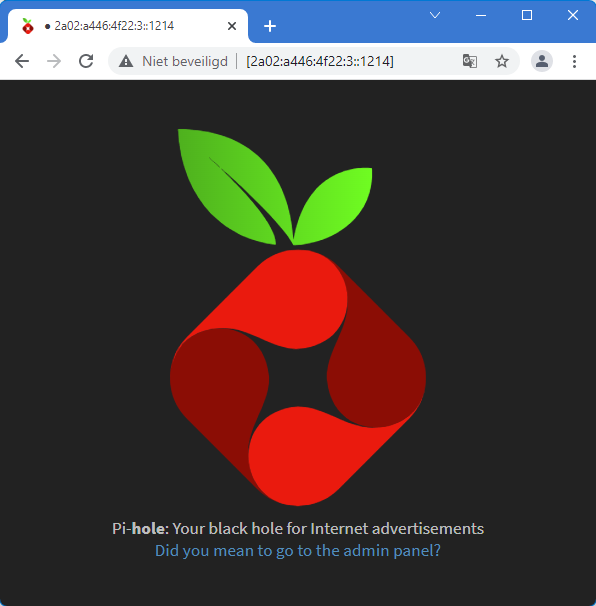The image size is (596, 606).
Task: Bookmark this page with the star icon
Action: (502, 61)
